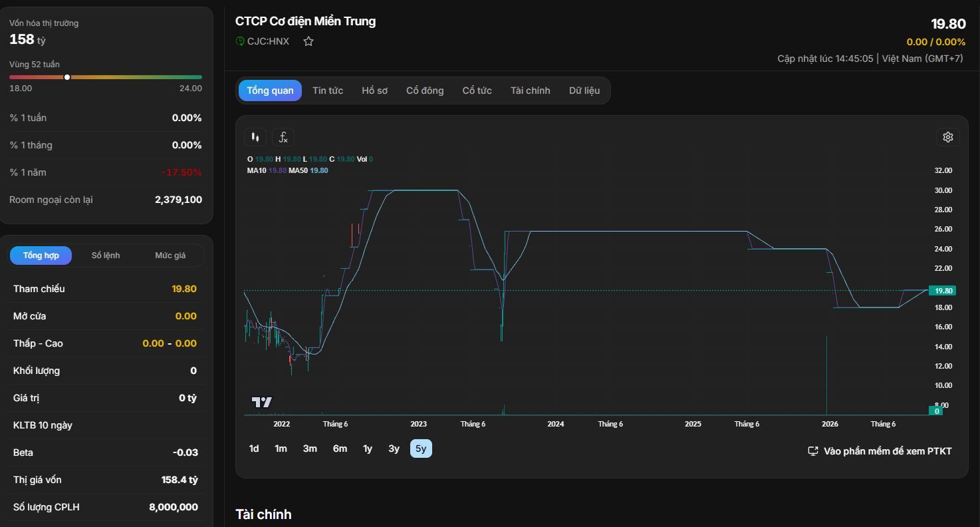Set chart range to 6m
980x527 pixels.
coord(340,448)
